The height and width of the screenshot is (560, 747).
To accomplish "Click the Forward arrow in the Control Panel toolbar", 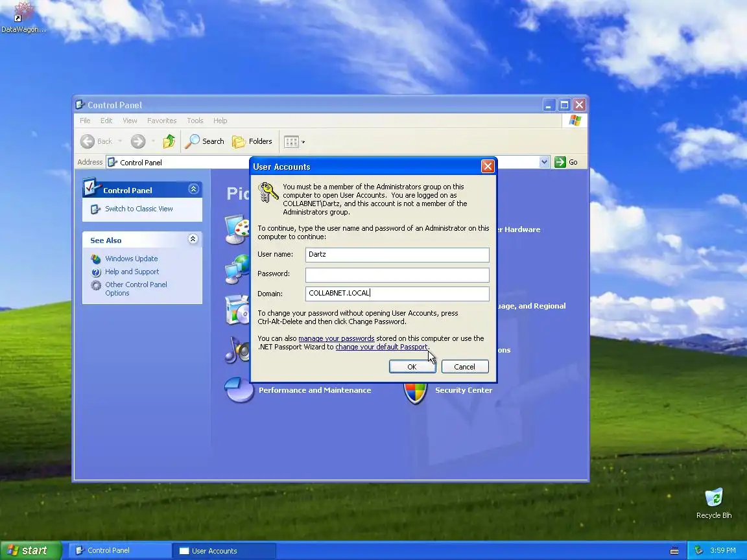I will point(137,141).
